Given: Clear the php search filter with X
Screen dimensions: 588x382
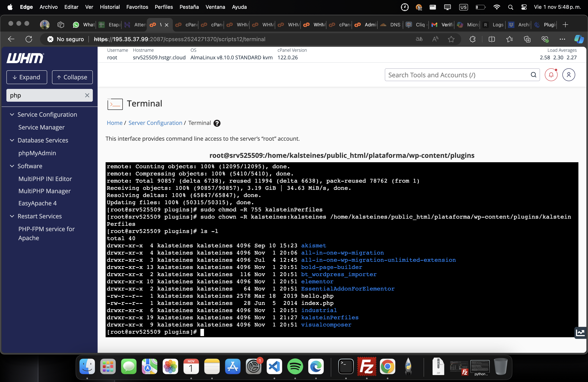Looking at the screenshot, I should tap(87, 95).
